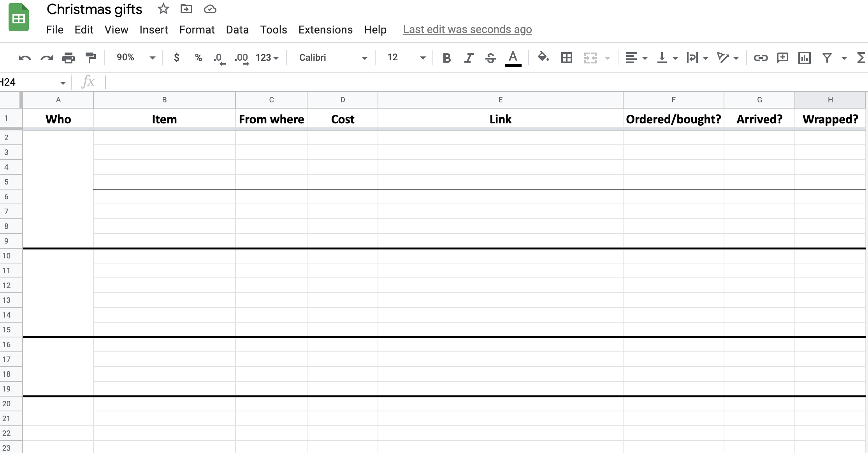Viewport: 868px width, 453px height.
Task: Click the print icon
Action: pos(69,58)
